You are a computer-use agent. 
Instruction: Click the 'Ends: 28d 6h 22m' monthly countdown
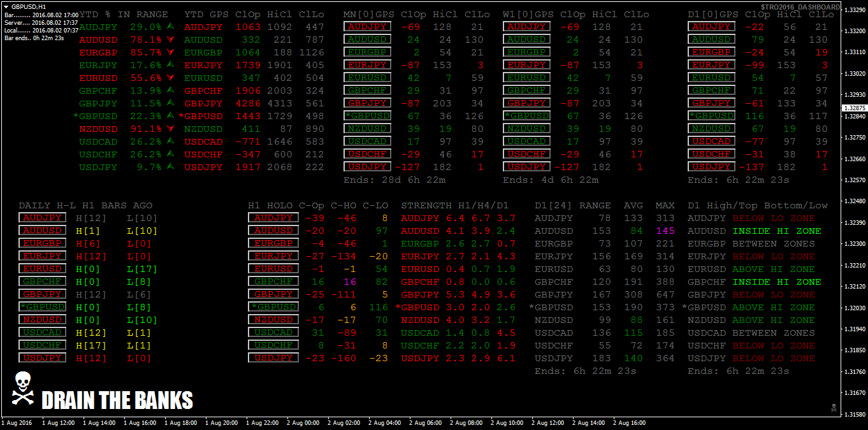click(x=394, y=180)
